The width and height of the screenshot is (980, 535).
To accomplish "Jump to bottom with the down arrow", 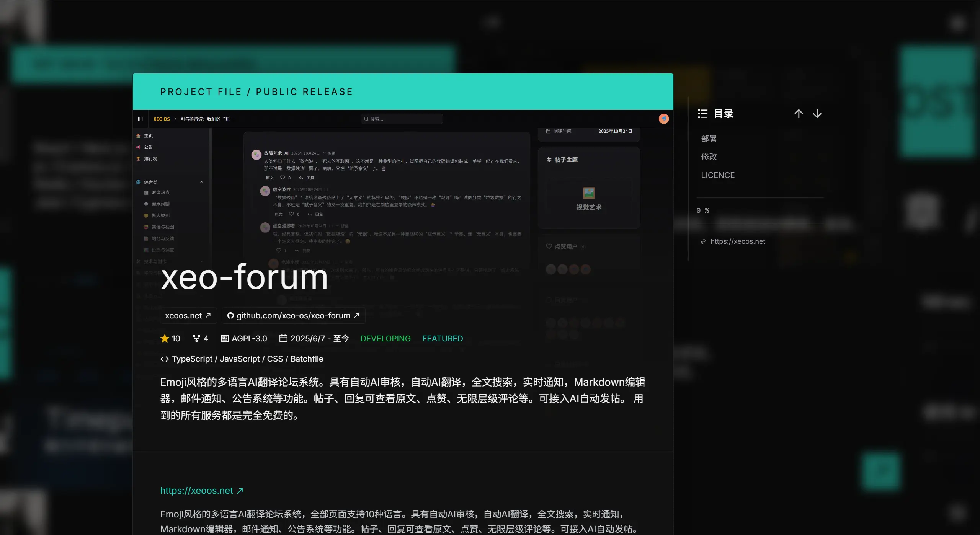I will [x=817, y=114].
